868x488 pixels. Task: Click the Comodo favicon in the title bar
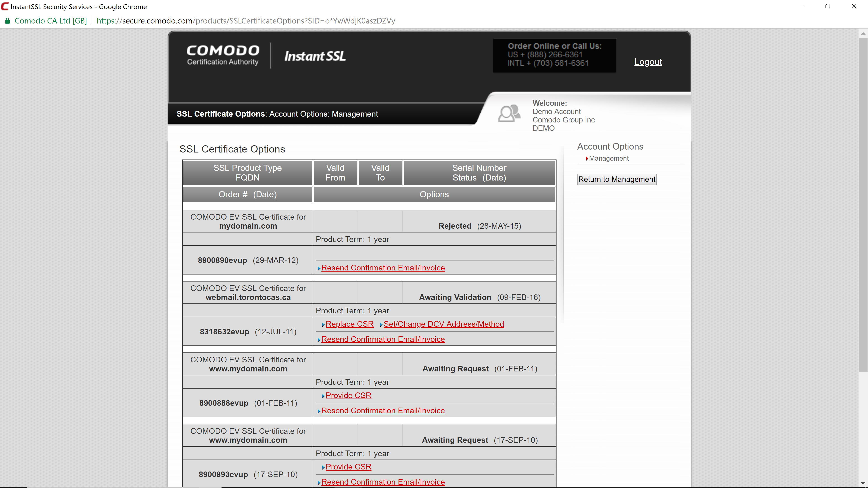pos(5,6)
